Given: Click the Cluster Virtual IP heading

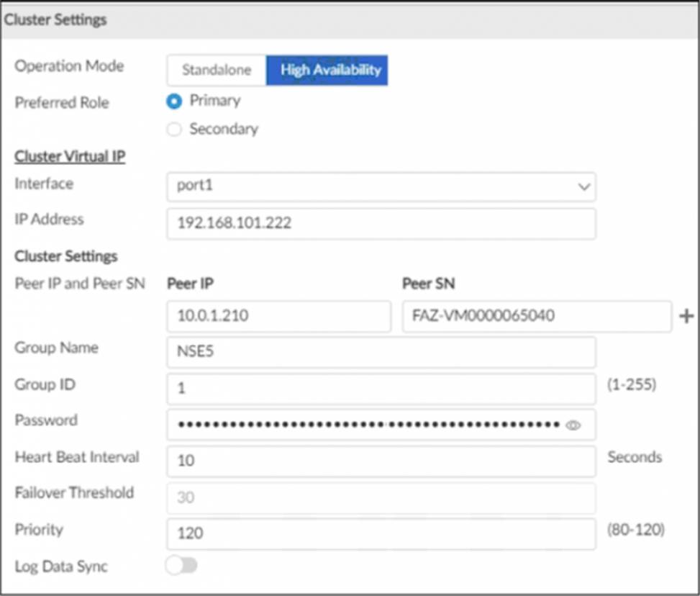Looking at the screenshot, I should [70, 156].
